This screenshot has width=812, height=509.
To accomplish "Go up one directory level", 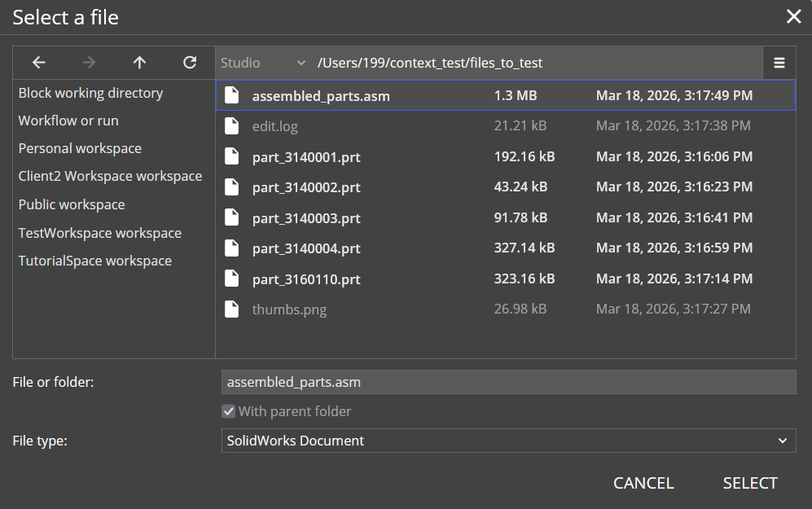I will pos(139,63).
